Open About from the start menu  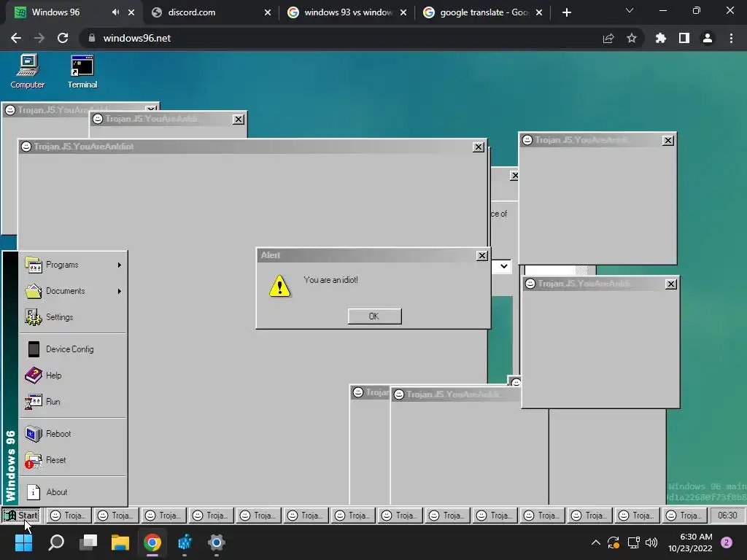coord(73,492)
